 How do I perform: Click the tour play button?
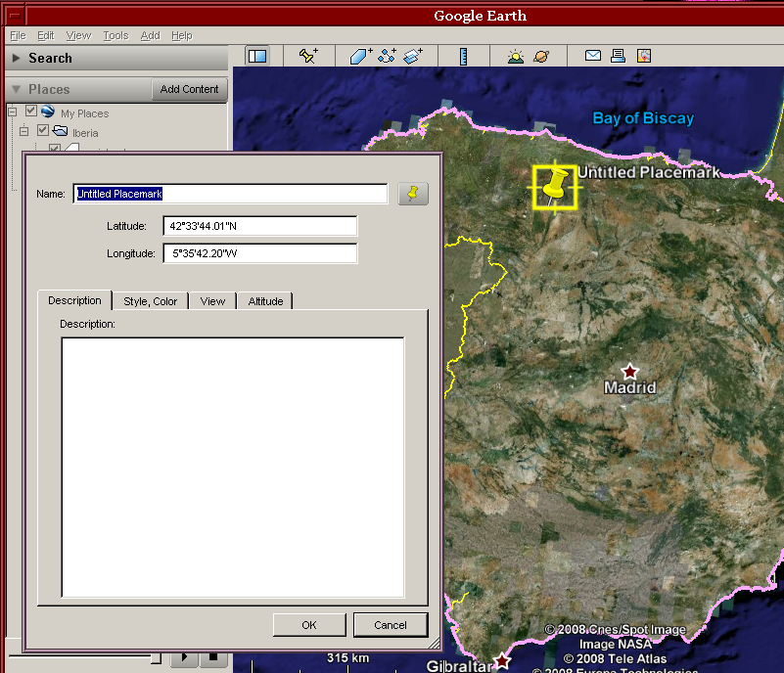pos(185,657)
